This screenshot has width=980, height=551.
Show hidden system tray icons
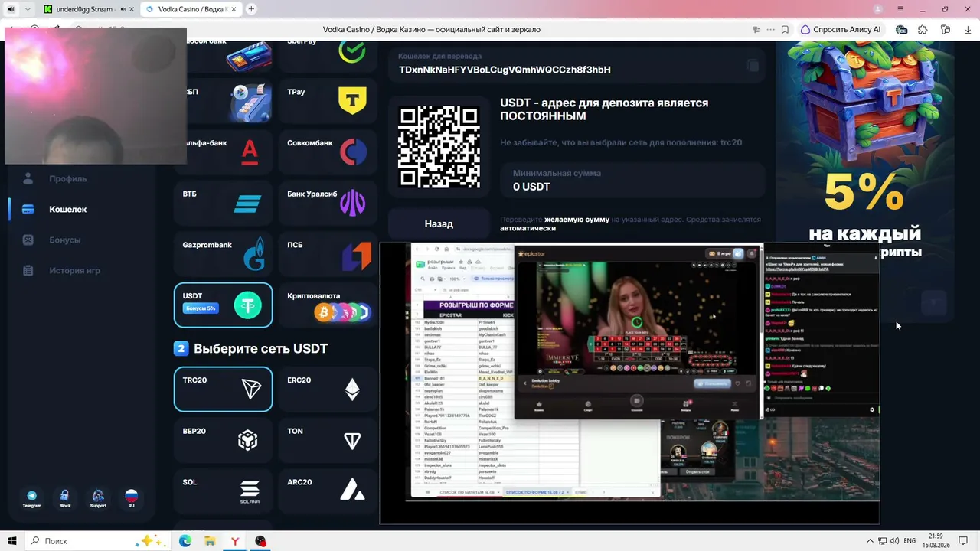[x=871, y=541]
